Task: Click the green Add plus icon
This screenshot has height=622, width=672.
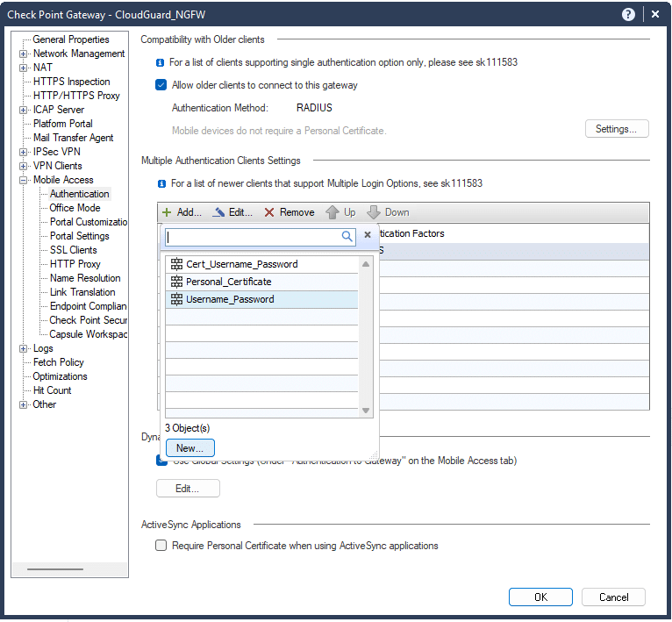Action: pyautogui.click(x=167, y=212)
